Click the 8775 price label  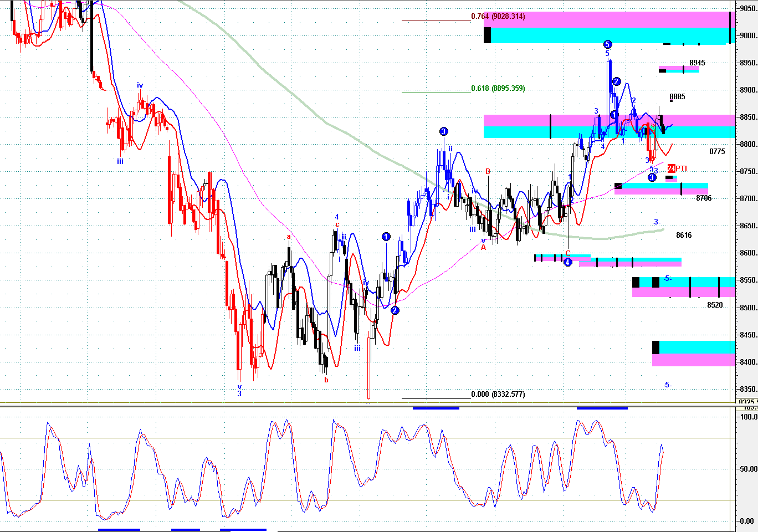[x=717, y=152]
